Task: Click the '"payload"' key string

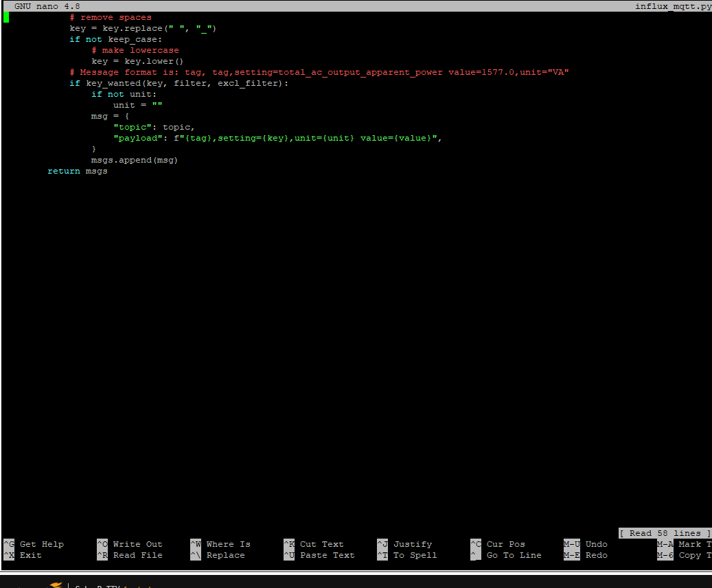Action: 137,138
